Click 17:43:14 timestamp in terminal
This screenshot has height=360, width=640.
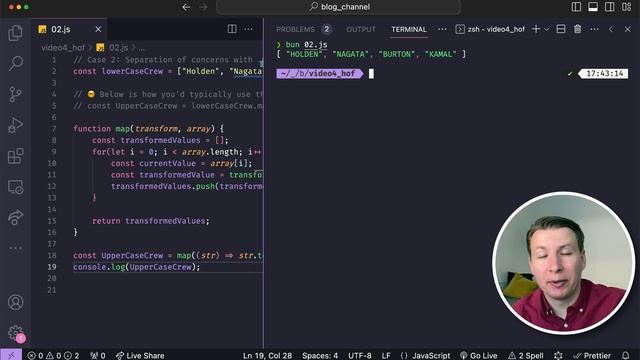[604, 73]
